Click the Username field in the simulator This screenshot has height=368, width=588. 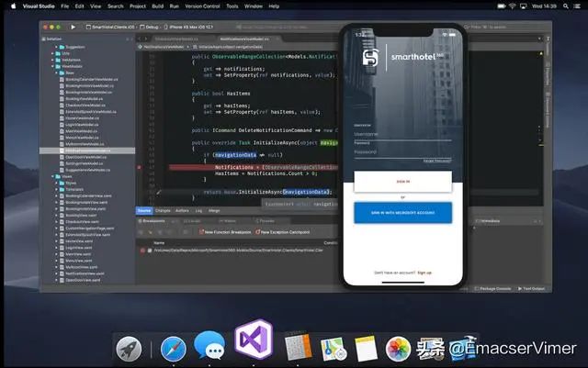coord(402,134)
